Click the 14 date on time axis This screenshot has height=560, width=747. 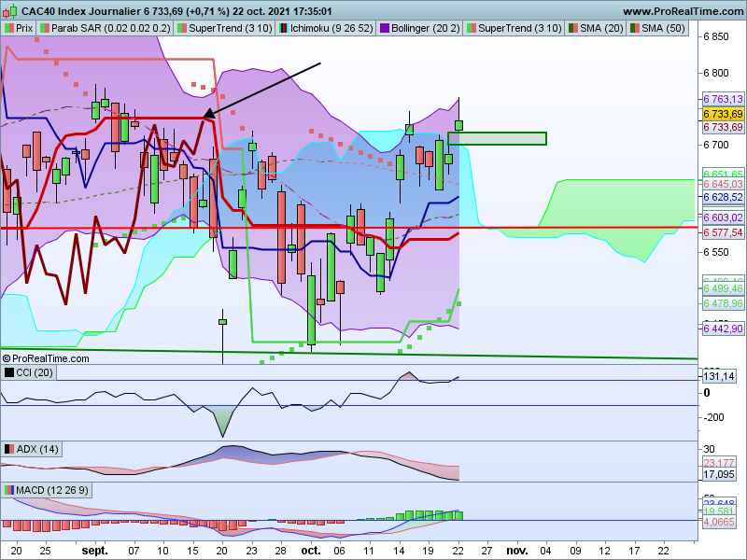(x=399, y=551)
